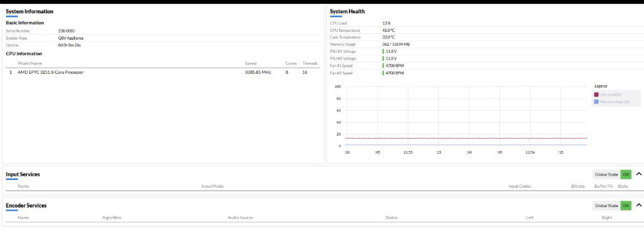Click the Basic Information subheading
Screen dimensions: 644x239
25,23
